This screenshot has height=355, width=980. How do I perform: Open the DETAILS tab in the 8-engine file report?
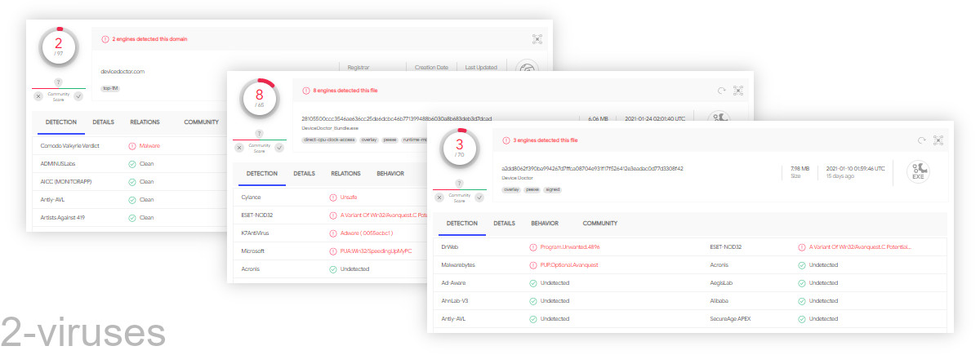pos(305,174)
